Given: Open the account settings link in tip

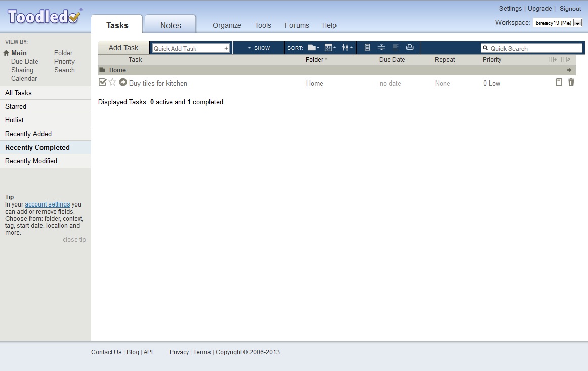Looking at the screenshot, I should pyautogui.click(x=47, y=204).
